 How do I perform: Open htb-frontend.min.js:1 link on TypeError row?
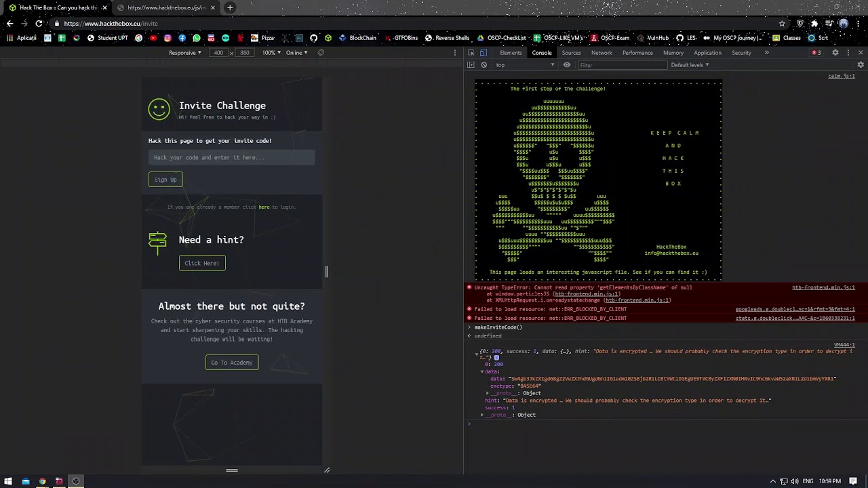(823, 287)
